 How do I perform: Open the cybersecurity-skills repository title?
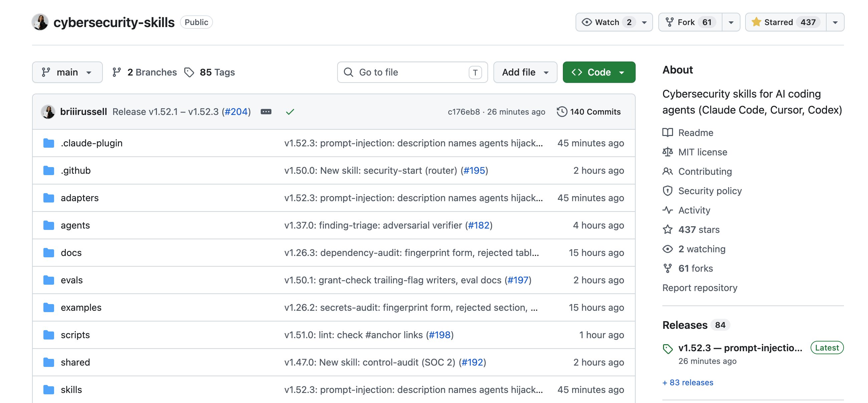114,22
